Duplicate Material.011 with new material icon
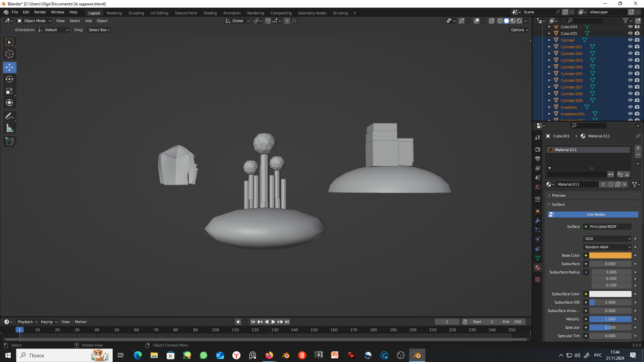 (618, 184)
